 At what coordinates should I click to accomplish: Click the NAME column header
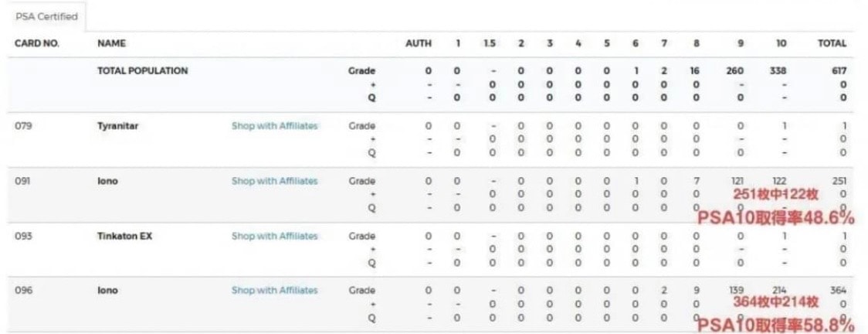point(111,43)
